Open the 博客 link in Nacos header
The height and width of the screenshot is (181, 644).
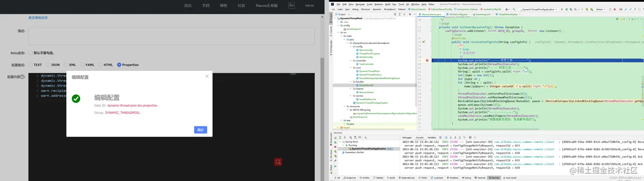point(224,6)
